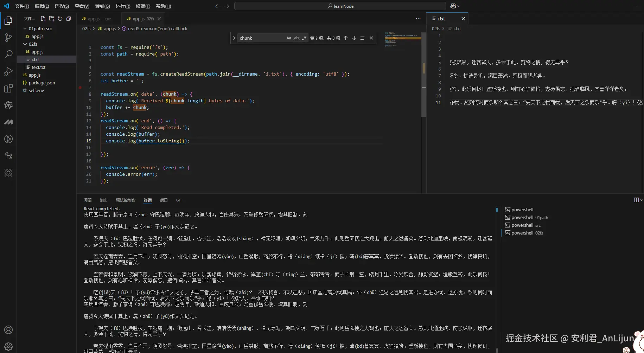The height and width of the screenshot is (353, 644).
Task: Open the Extensions view
Action: 8,88
